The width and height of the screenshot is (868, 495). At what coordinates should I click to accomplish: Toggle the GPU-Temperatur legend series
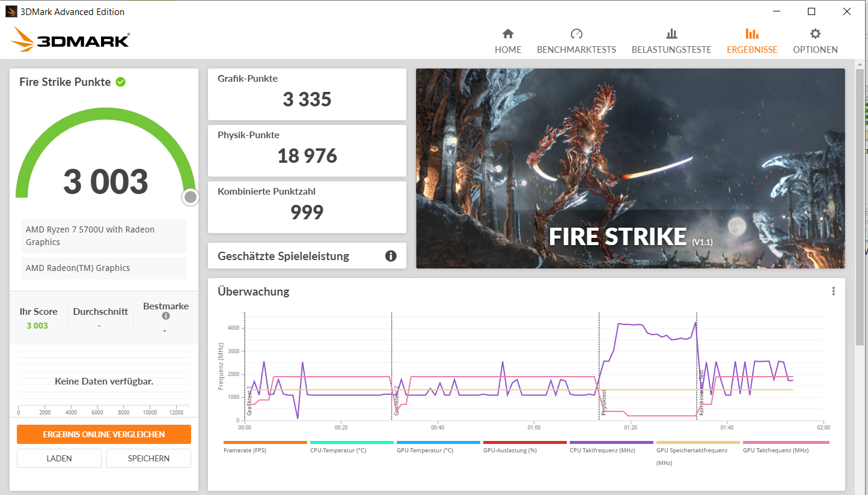pos(438,446)
